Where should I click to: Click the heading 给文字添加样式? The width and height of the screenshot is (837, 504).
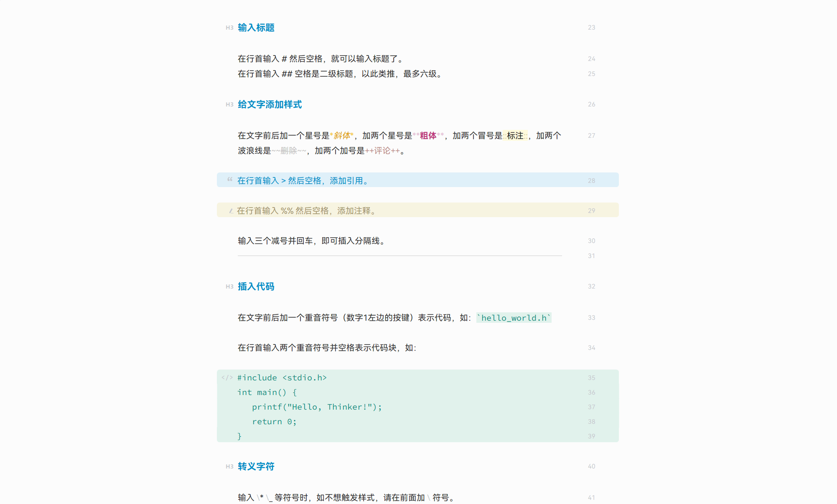click(x=270, y=104)
